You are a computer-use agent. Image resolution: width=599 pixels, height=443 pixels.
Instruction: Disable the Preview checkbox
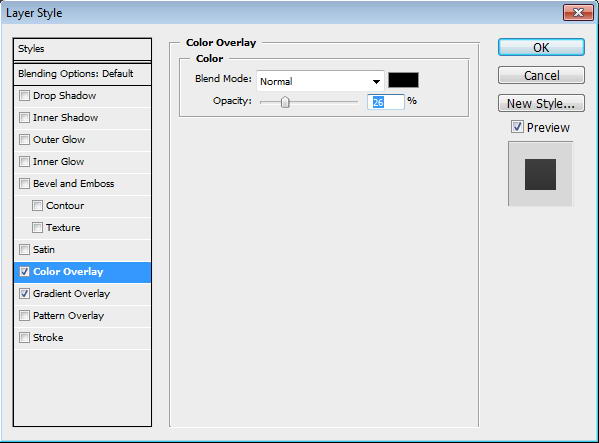point(517,127)
